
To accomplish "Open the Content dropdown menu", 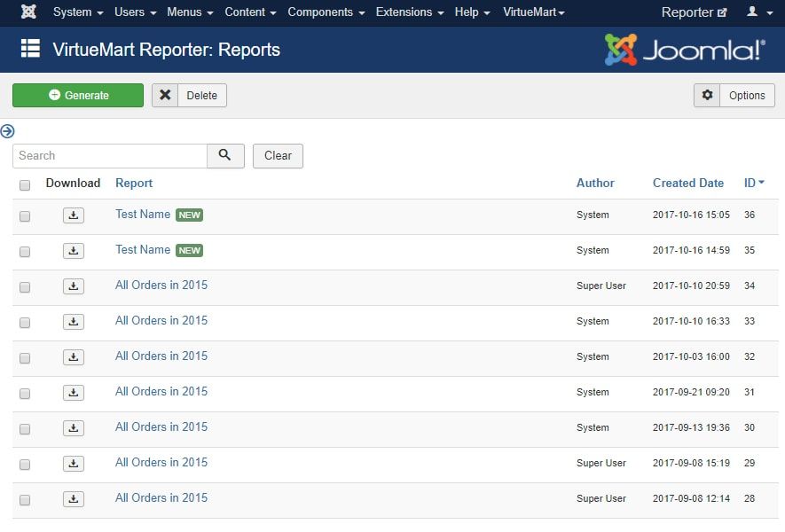I will [x=250, y=12].
